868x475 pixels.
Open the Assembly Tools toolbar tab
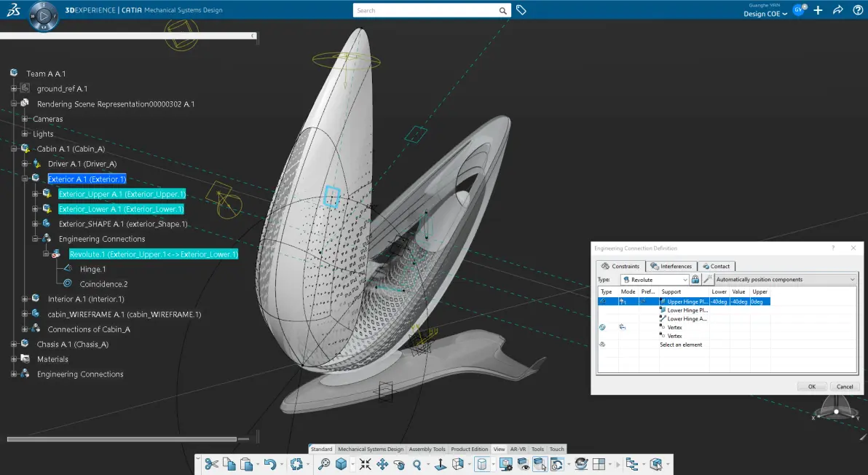[427, 449]
